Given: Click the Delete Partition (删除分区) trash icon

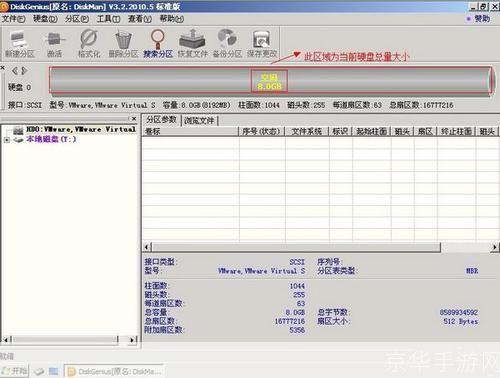Looking at the screenshot, I should coord(123,44).
